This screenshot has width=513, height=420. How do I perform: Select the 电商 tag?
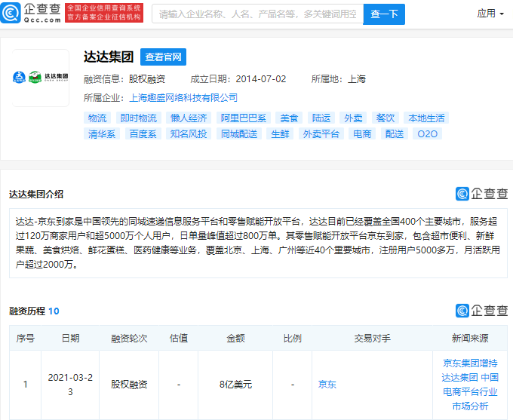(362, 133)
